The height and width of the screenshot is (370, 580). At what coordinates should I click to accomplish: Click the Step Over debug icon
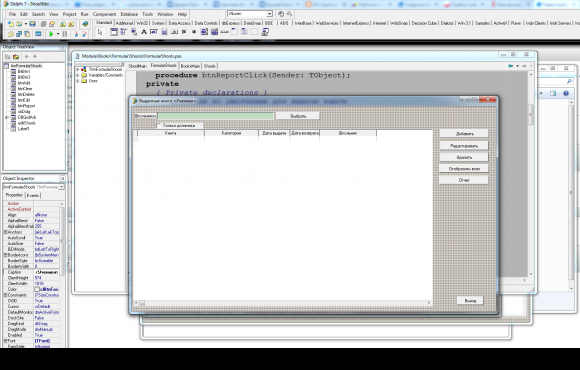pyautogui.click(x=84, y=34)
